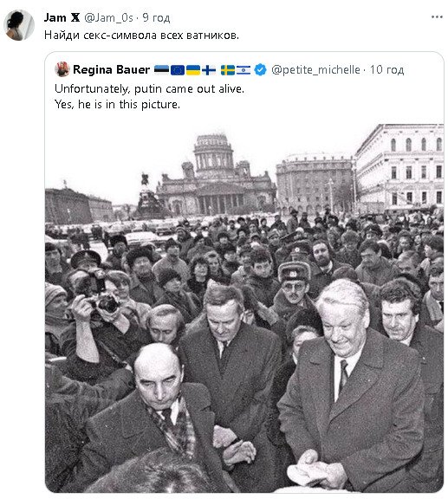Screen dimensions: 448x499
Task: Click the European Union flag emoji
Action: (178, 69)
